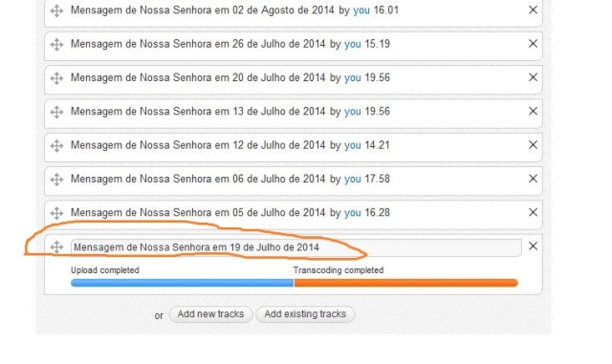Remove the 26 de Julho de 2014 track
The image size is (612, 364).
point(533,44)
